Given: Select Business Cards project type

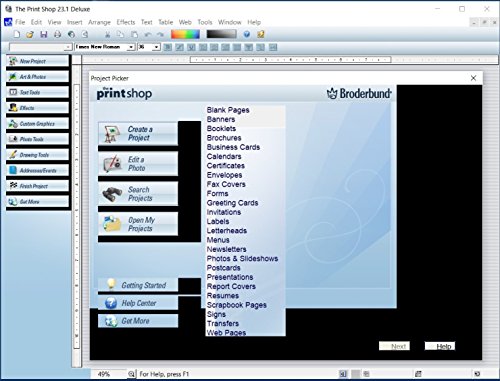Looking at the screenshot, I should tap(233, 147).
